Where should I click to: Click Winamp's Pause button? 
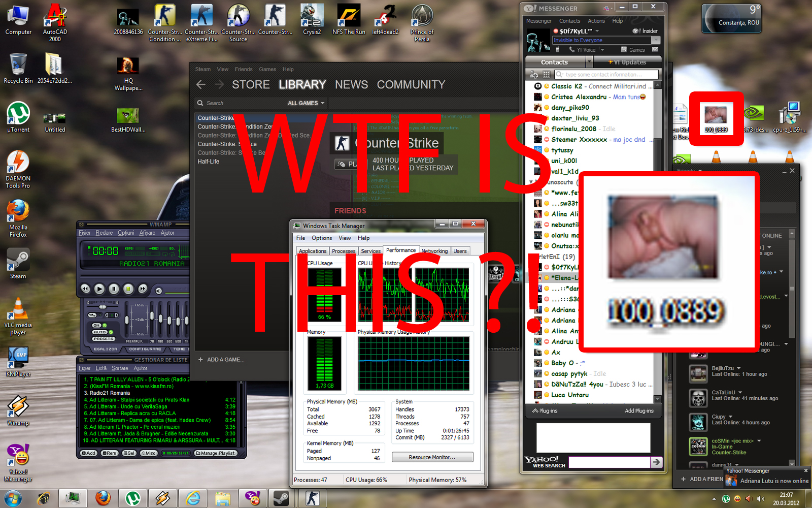(114, 289)
